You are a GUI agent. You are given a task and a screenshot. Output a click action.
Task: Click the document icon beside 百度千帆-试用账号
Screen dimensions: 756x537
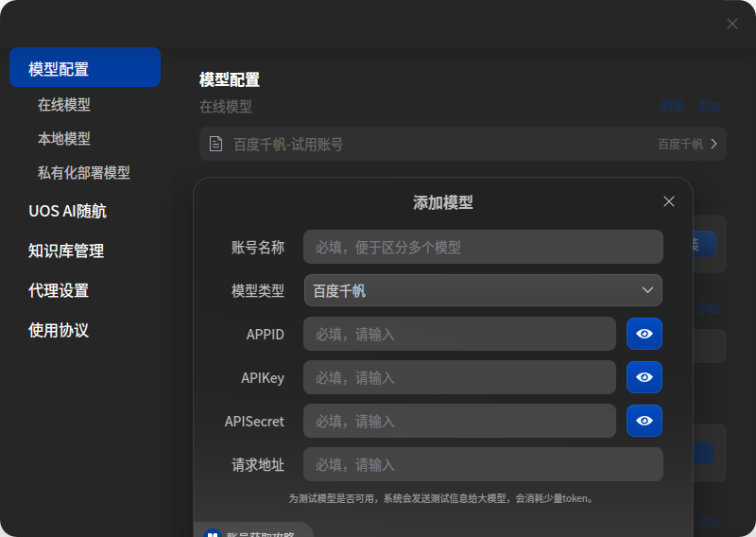(216, 144)
